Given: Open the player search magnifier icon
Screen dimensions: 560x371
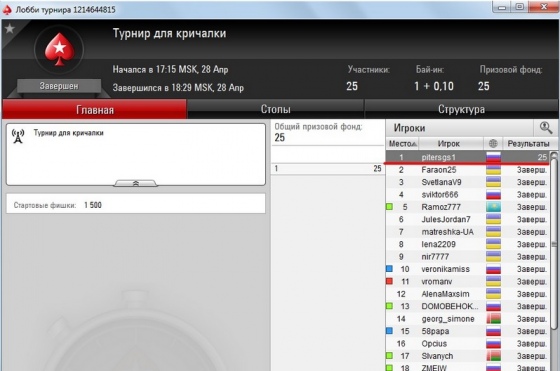Looking at the screenshot, I should tap(545, 127).
